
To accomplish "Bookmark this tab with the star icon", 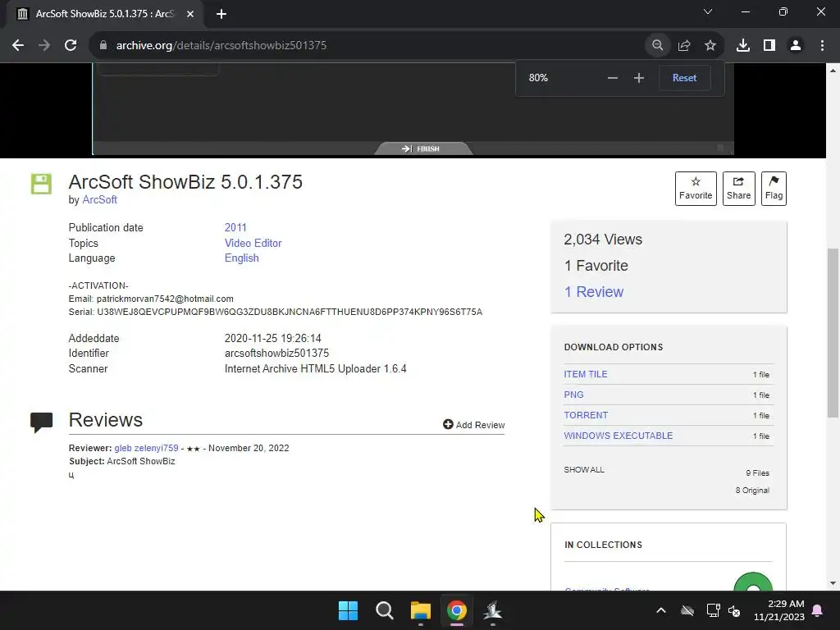I will pyautogui.click(x=710, y=46).
